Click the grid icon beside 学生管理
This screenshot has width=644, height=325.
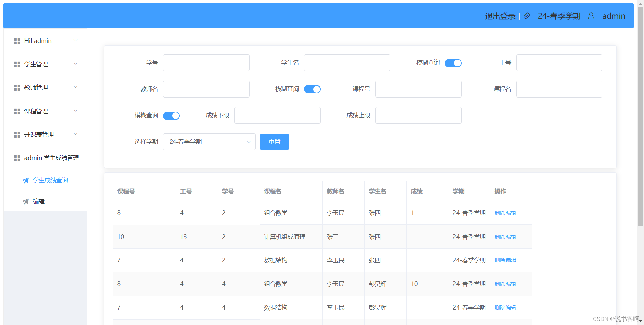point(17,64)
